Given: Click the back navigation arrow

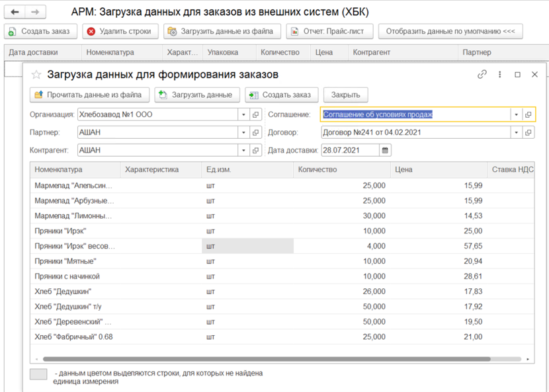Looking at the screenshot, I should pyautogui.click(x=15, y=12).
